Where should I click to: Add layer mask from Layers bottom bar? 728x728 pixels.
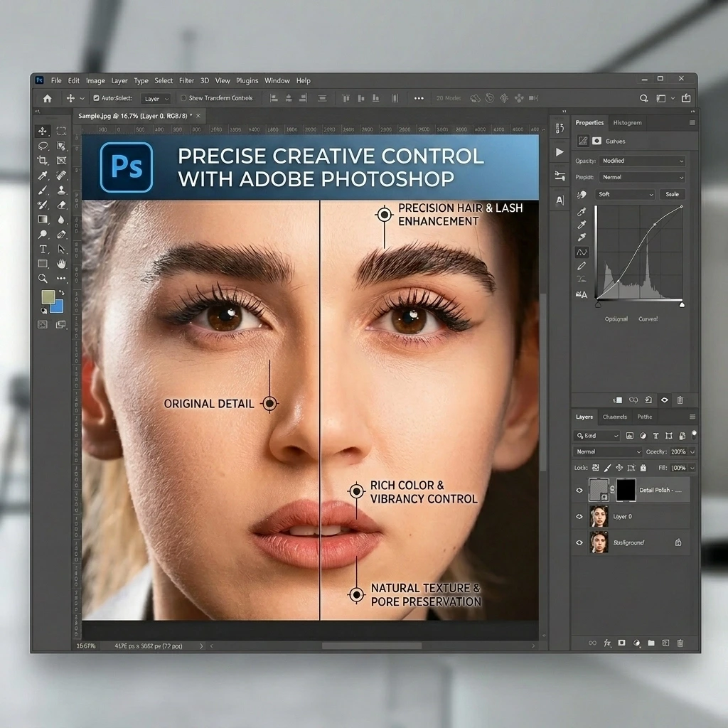click(x=621, y=643)
